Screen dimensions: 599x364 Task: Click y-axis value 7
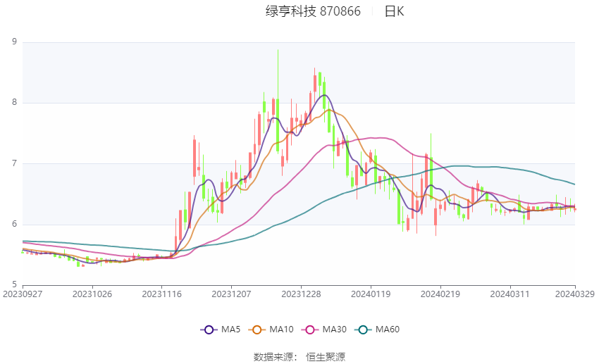click(x=15, y=163)
